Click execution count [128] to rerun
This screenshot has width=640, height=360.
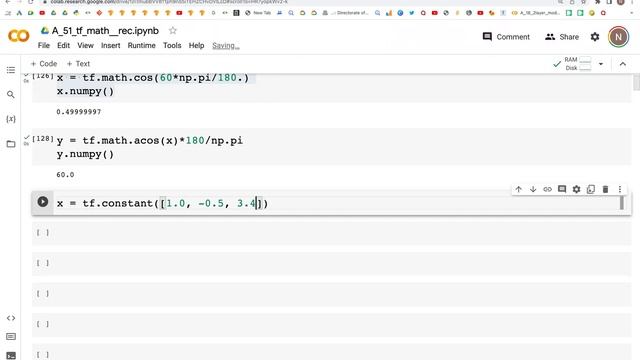(x=43, y=139)
